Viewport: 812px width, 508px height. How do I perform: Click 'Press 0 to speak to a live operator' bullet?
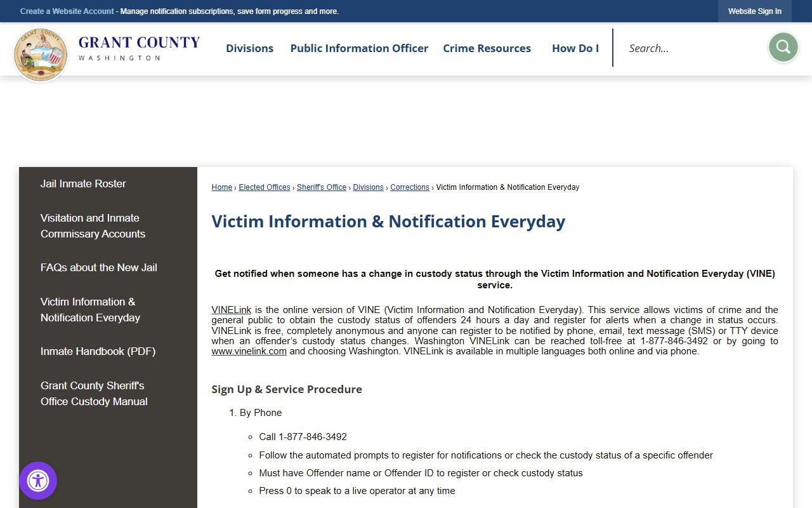coord(357,491)
